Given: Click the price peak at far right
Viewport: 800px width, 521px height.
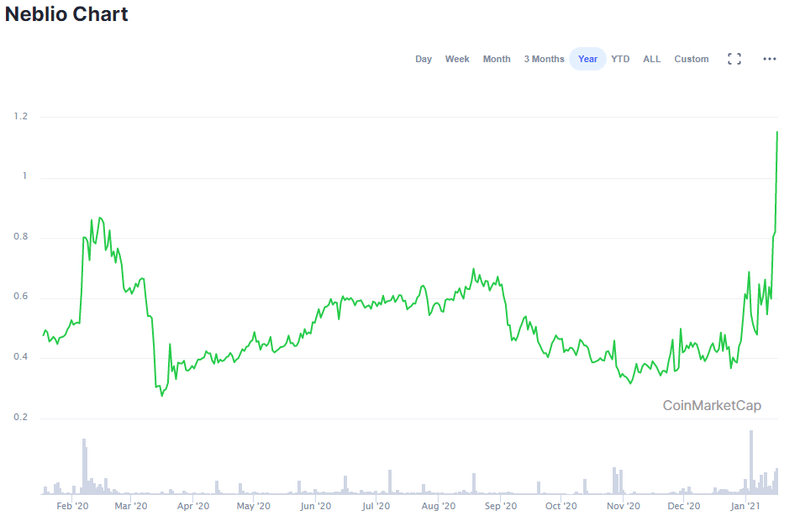Looking at the screenshot, I should [x=777, y=133].
